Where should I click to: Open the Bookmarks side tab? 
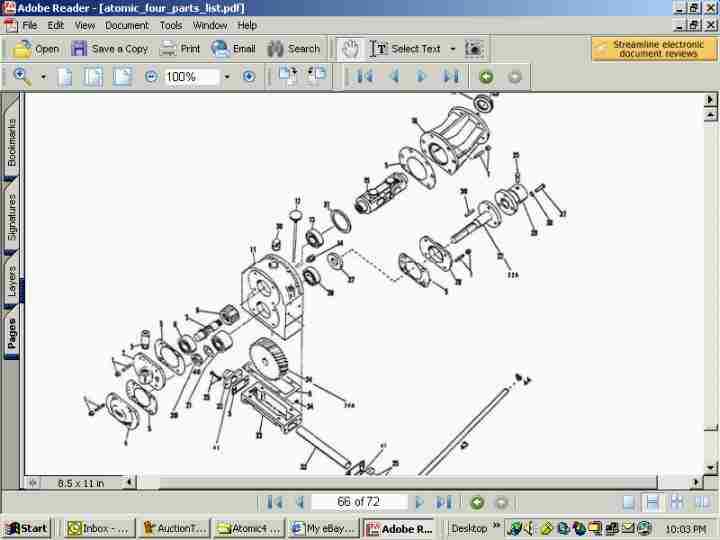pyautogui.click(x=12, y=142)
